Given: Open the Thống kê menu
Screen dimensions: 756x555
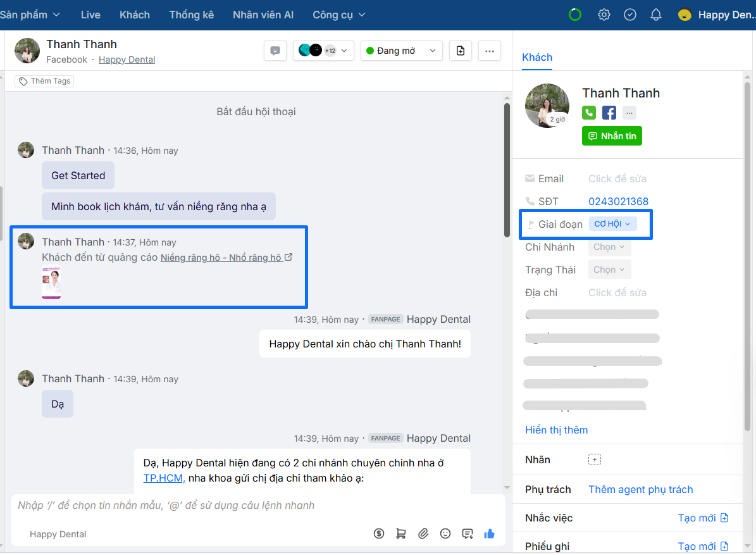Looking at the screenshot, I should click(x=192, y=15).
